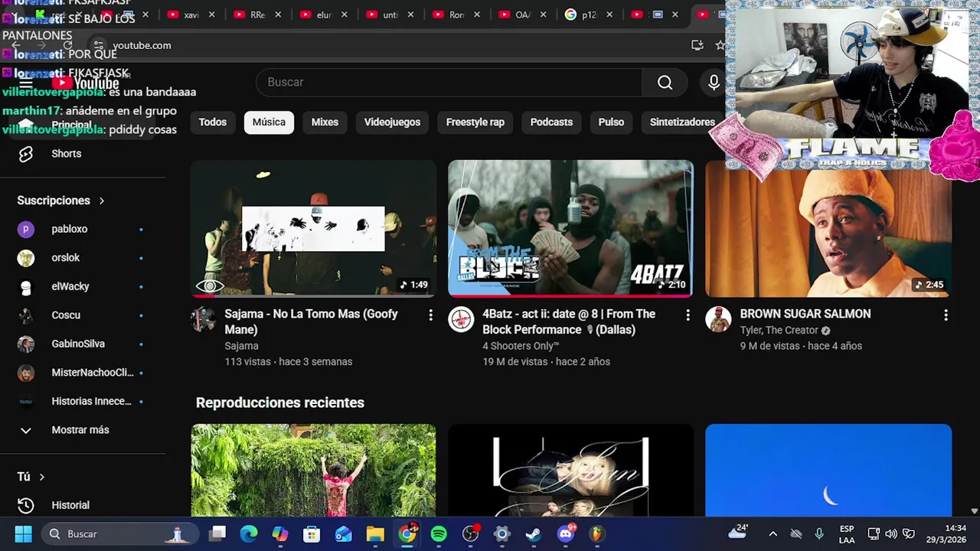The height and width of the screenshot is (551, 980).
Task: Play the 4Batz From The Block thumbnail
Action: point(570,228)
